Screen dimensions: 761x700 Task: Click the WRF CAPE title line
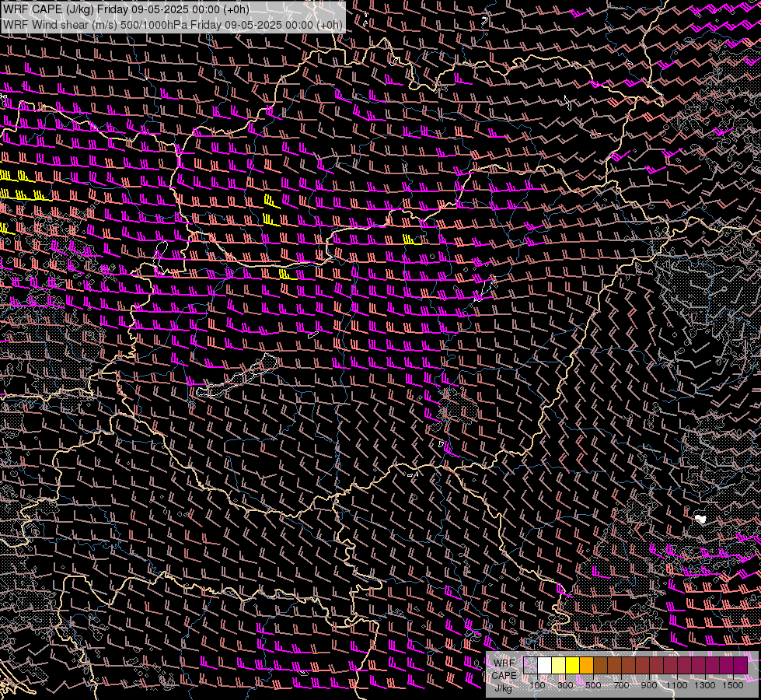coord(126,9)
